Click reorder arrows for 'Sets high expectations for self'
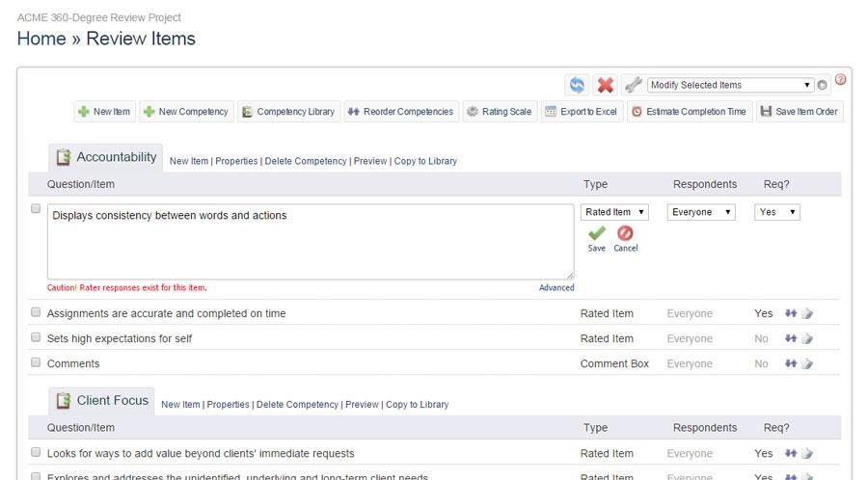 (791, 338)
